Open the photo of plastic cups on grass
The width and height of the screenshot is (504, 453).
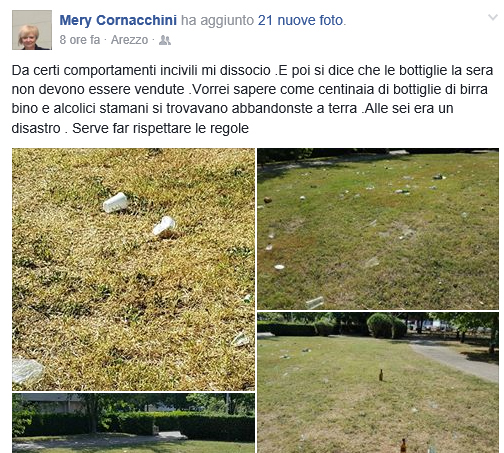[x=133, y=269]
